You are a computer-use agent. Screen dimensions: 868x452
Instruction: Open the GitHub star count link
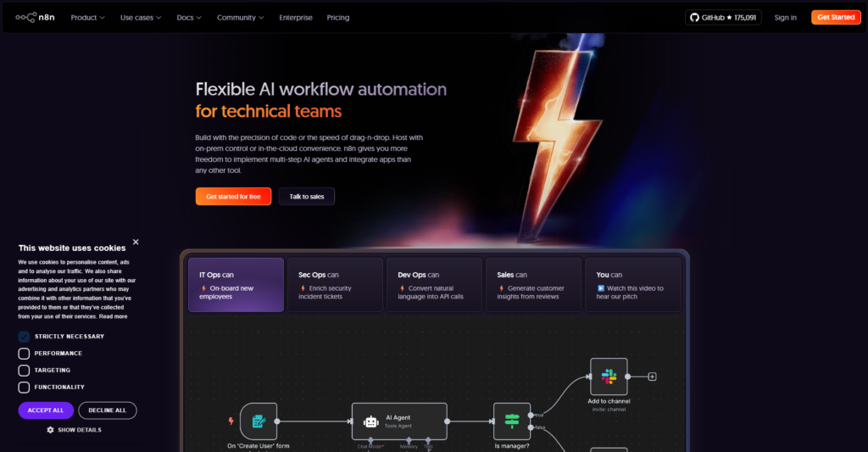point(723,17)
